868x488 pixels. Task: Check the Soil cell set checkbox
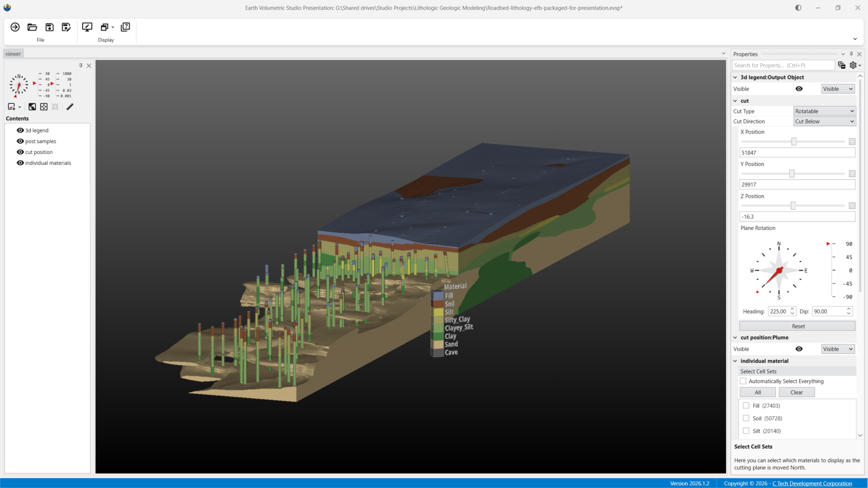point(746,418)
